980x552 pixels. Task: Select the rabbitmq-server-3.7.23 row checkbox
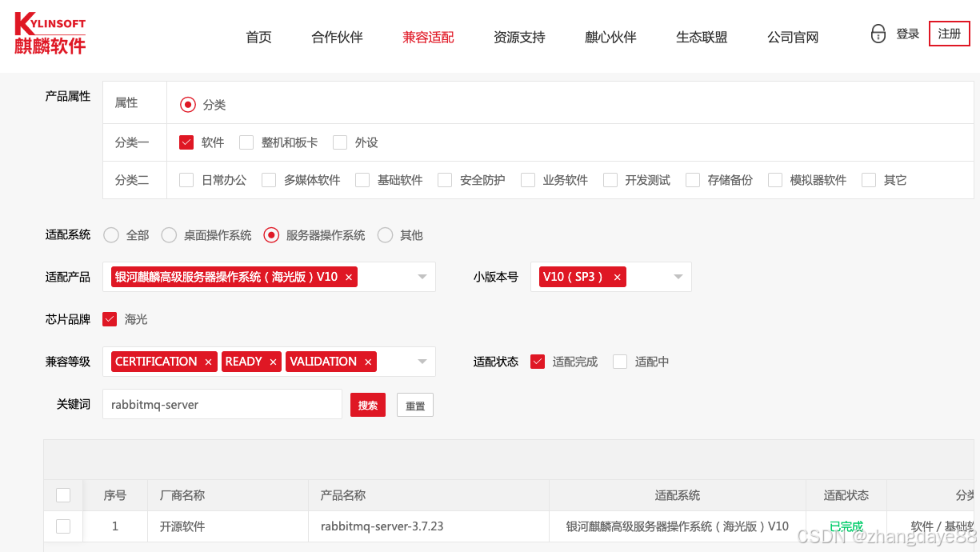(x=63, y=526)
